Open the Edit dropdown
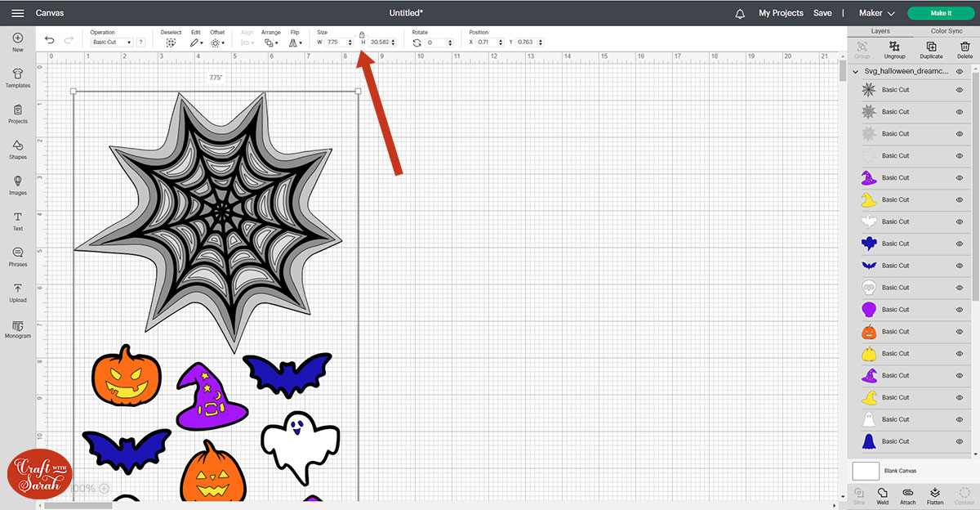 click(x=196, y=42)
